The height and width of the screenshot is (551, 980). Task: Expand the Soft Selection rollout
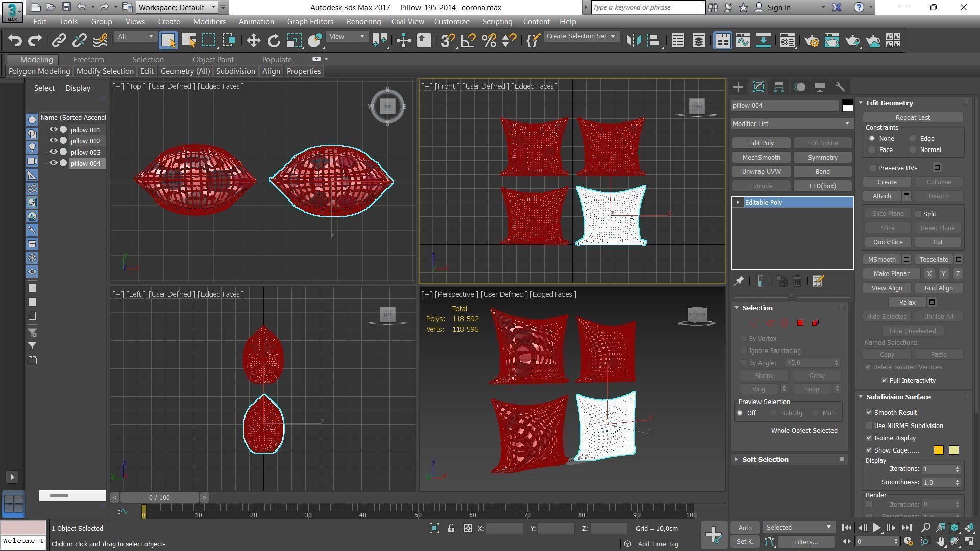[765, 460]
